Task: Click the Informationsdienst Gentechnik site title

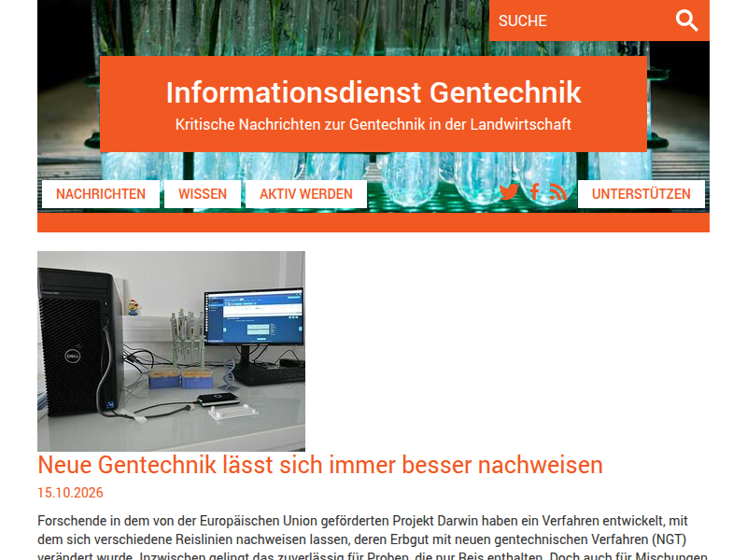Action: pyautogui.click(x=373, y=92)
